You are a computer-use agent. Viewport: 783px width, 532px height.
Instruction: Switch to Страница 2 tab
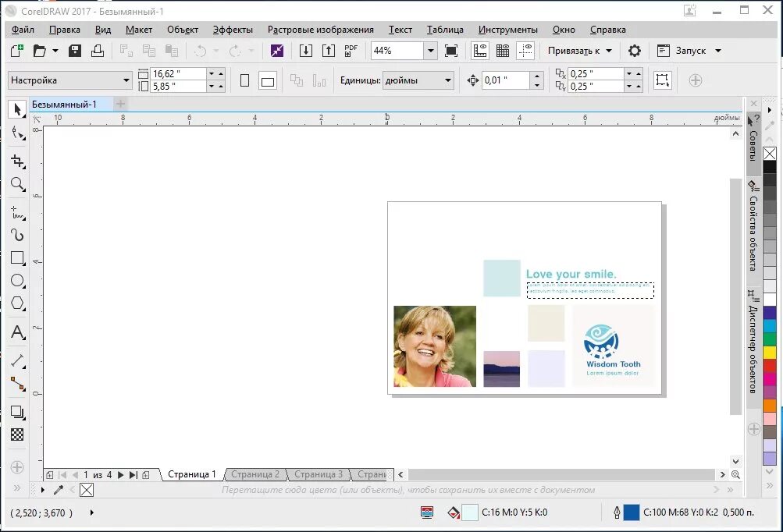click(x=255, y=474)
